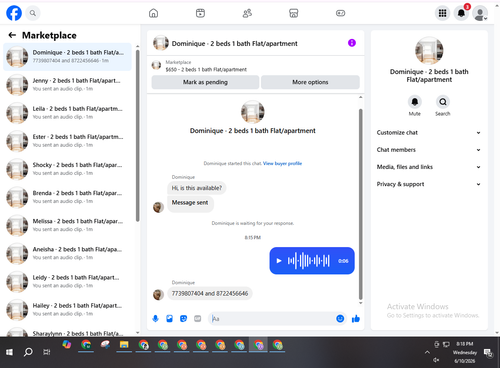Click Mark as pending button
500x368 pixels.
205,82
